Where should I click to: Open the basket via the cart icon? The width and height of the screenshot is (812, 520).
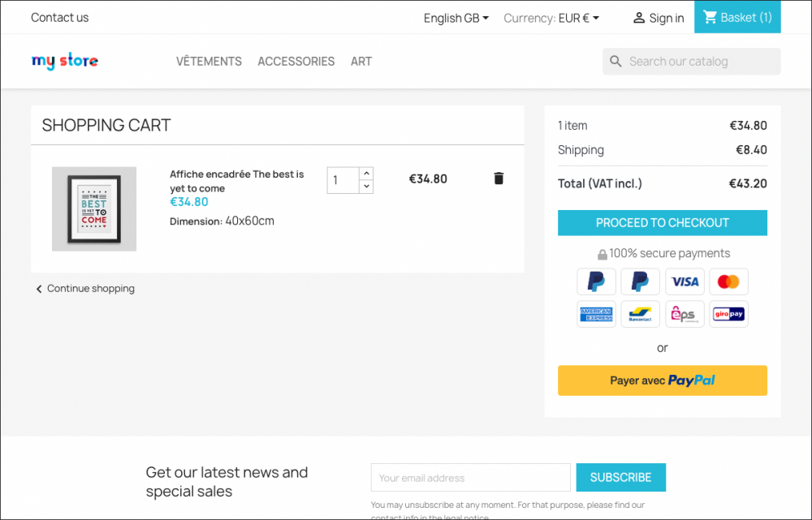pos(710,17)
